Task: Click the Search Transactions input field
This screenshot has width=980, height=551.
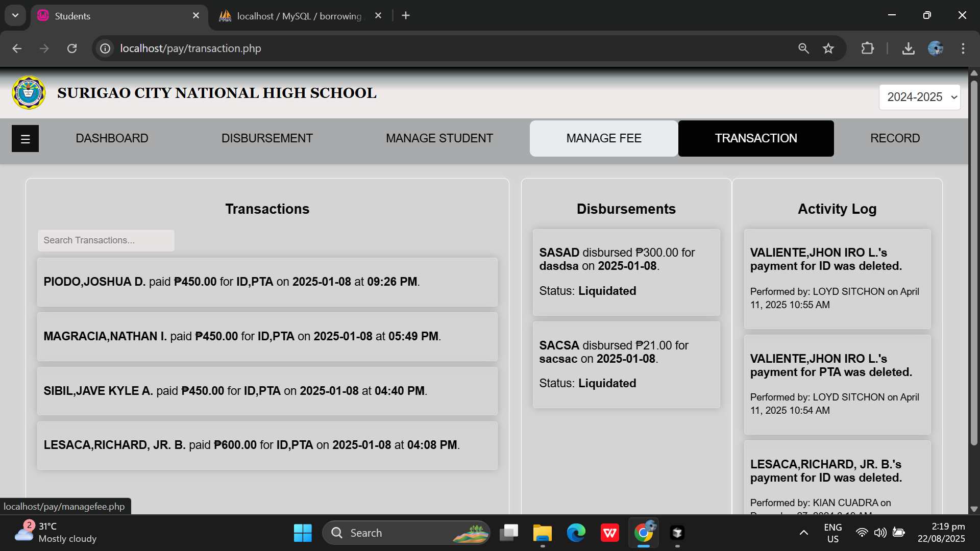Action: click(x=106, y=240)
